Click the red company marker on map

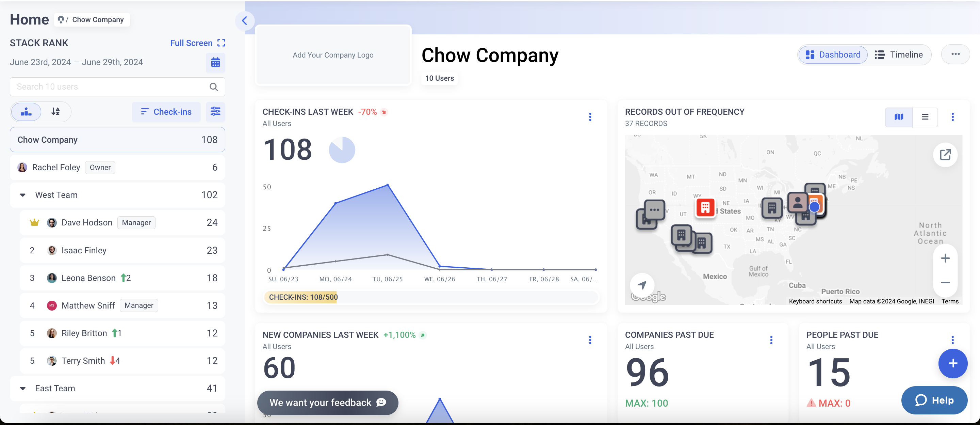(705, 207)
